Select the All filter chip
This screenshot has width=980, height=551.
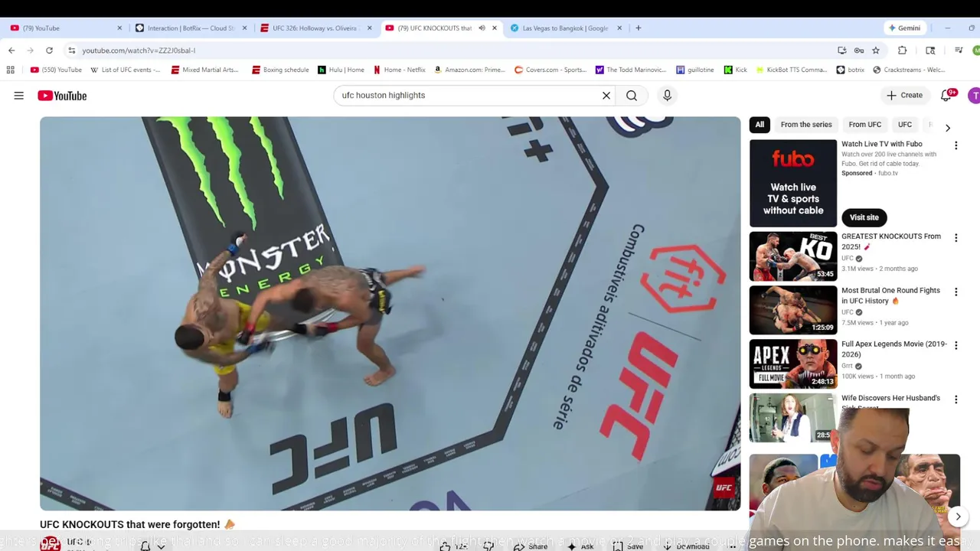pos(759,125)
